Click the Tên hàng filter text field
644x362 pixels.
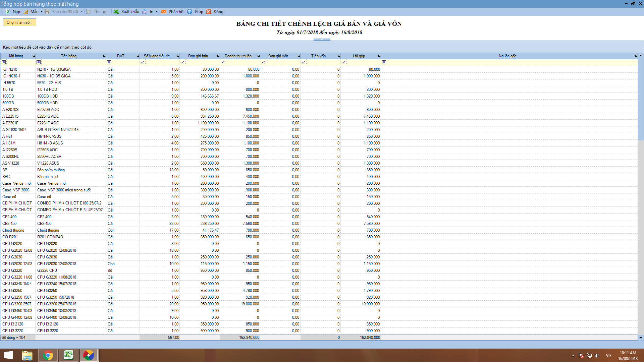(73, 63)
